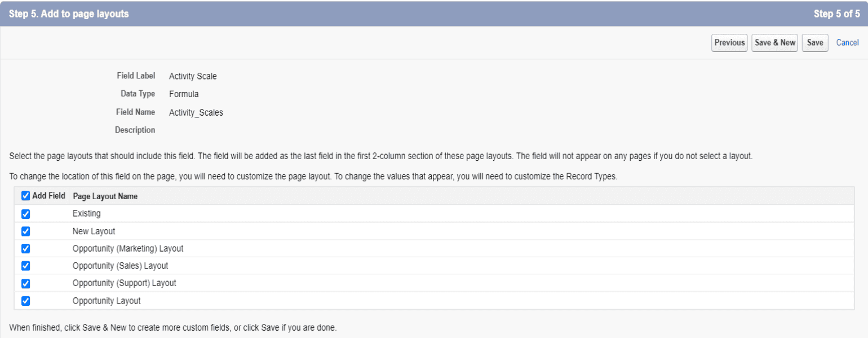Screen dimensions: 868x338
Task: Click the Formula data type value
Action: pos(184,94)
